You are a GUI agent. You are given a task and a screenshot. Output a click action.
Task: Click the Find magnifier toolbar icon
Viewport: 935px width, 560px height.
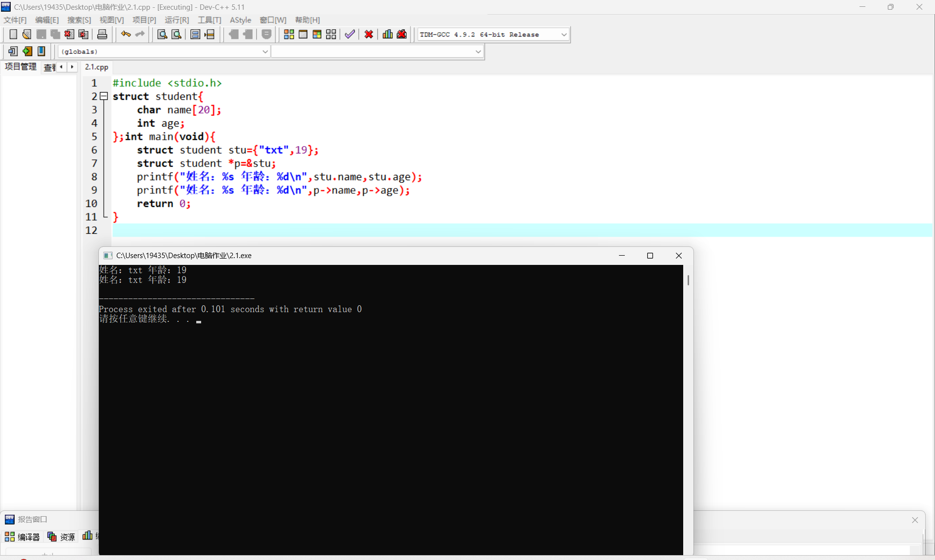tap(162, 35)
